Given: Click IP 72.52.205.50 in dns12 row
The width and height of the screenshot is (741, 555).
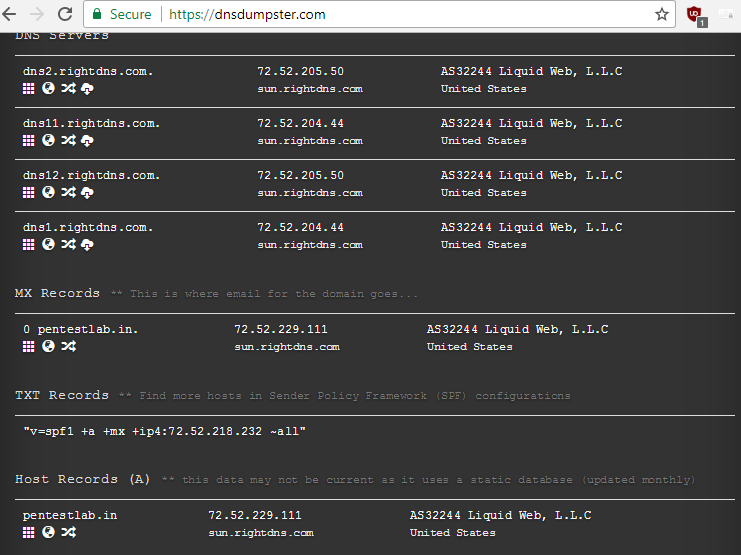Looking at the screenshot, I should click(301, 175).
